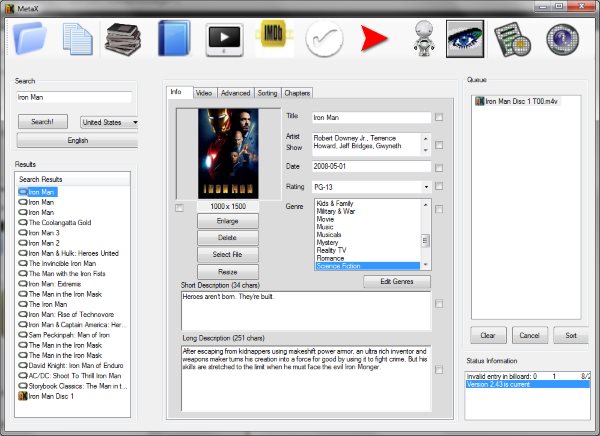Click the queue Cancel button
Screen dimensions: 600x436
pos(529,336)
